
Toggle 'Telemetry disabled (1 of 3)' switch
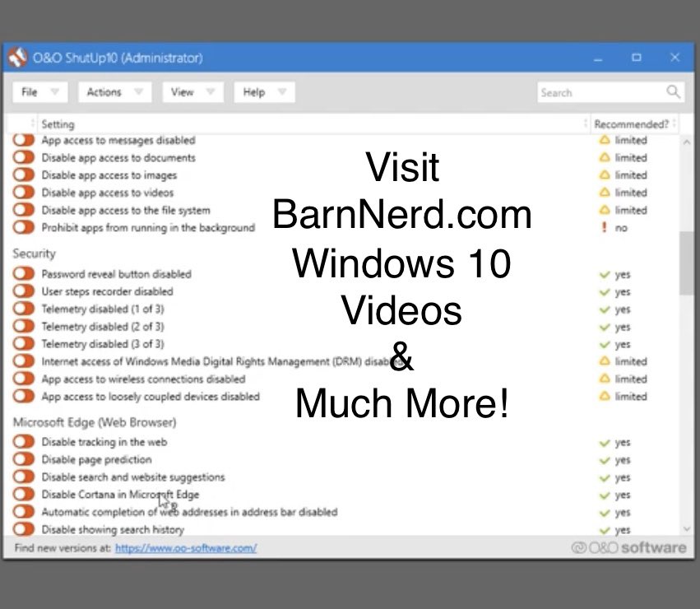click(x=24, y=309)
